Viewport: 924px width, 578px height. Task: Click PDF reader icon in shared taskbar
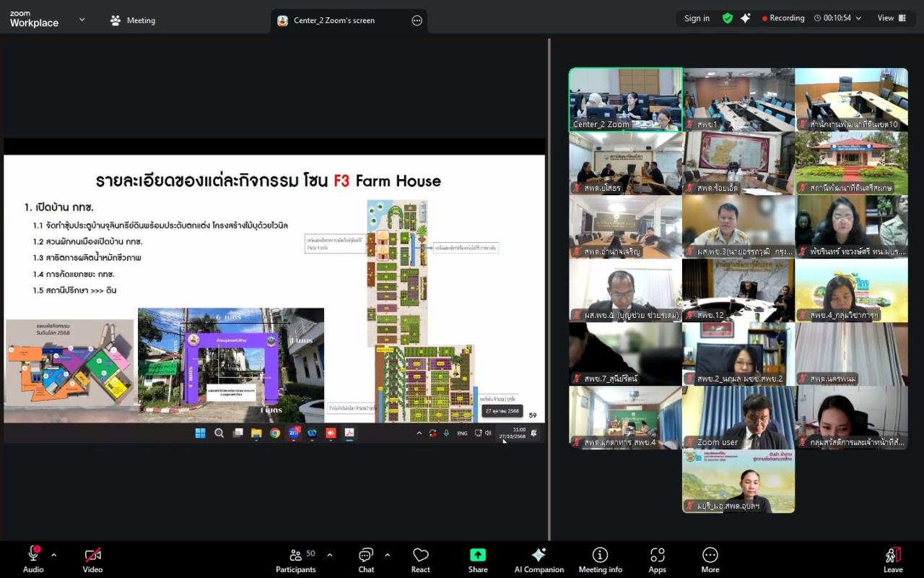(x=349, y=433)
